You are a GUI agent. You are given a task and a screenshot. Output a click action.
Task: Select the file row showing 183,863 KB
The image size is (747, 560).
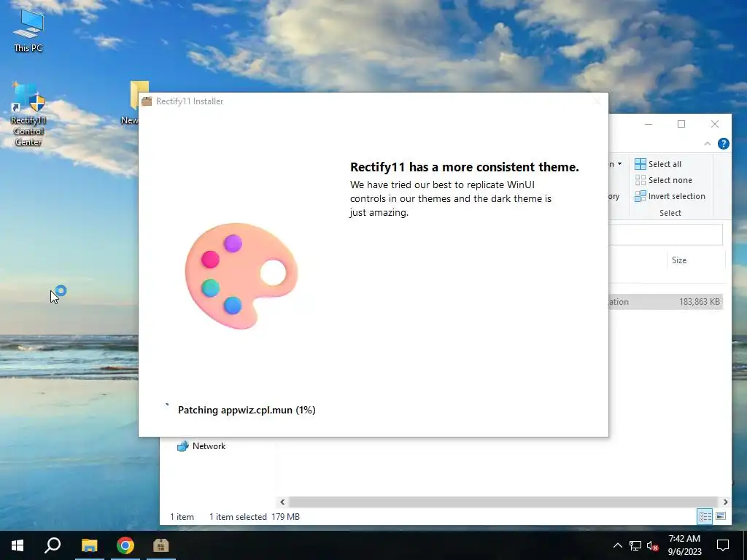pyautogui.click(x=665, y=302)
